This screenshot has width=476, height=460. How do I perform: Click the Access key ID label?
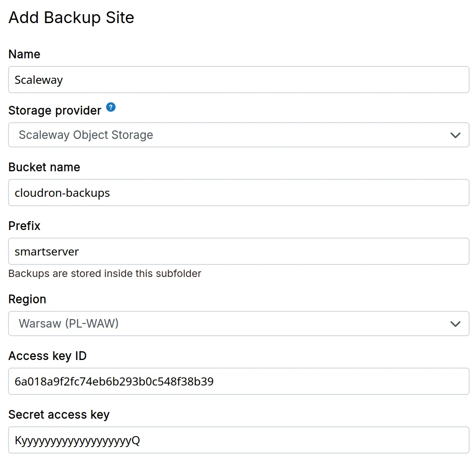[47, 356]
